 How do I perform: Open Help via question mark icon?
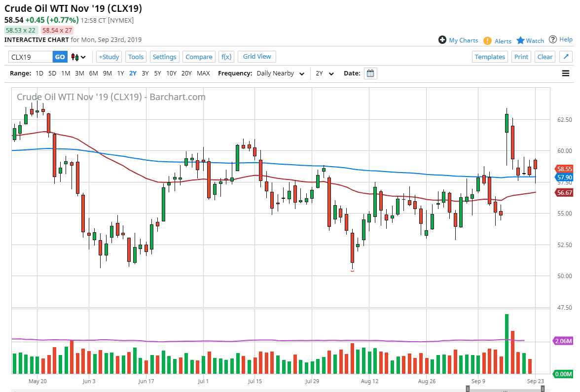coord(553,39)
